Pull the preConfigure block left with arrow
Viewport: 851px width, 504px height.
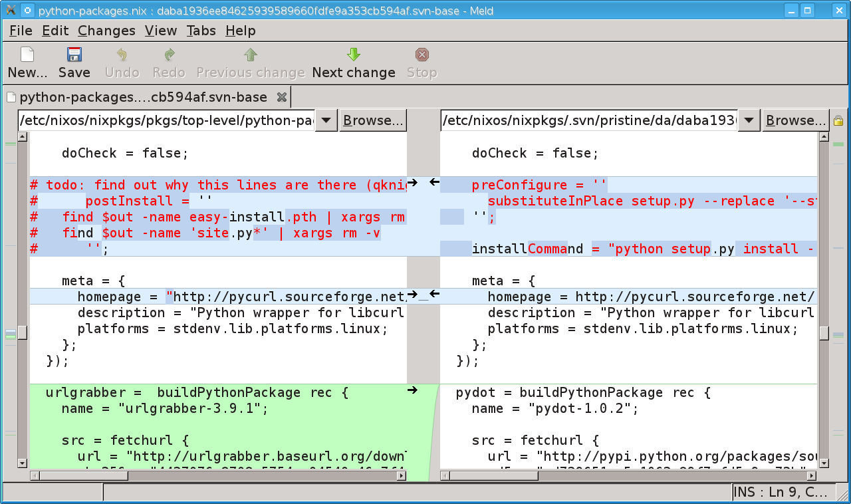[x=433, y=182]
